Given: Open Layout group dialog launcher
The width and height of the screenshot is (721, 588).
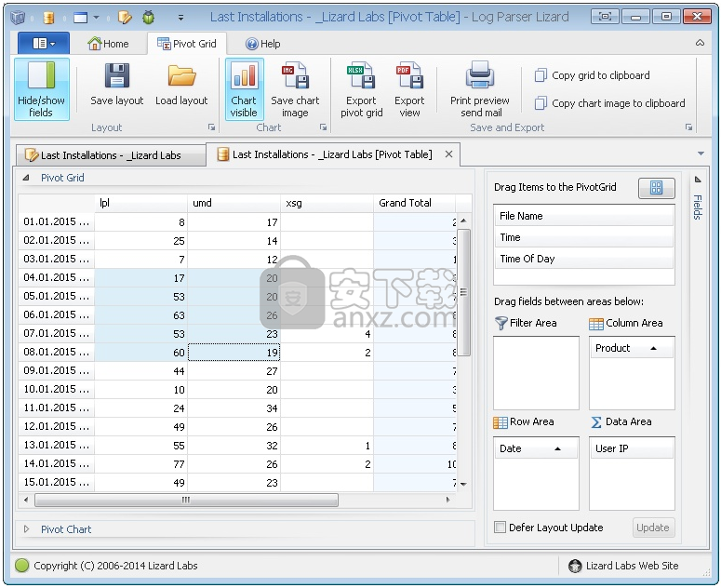Looking at the screenshot, I should click(x=211, y=127).
